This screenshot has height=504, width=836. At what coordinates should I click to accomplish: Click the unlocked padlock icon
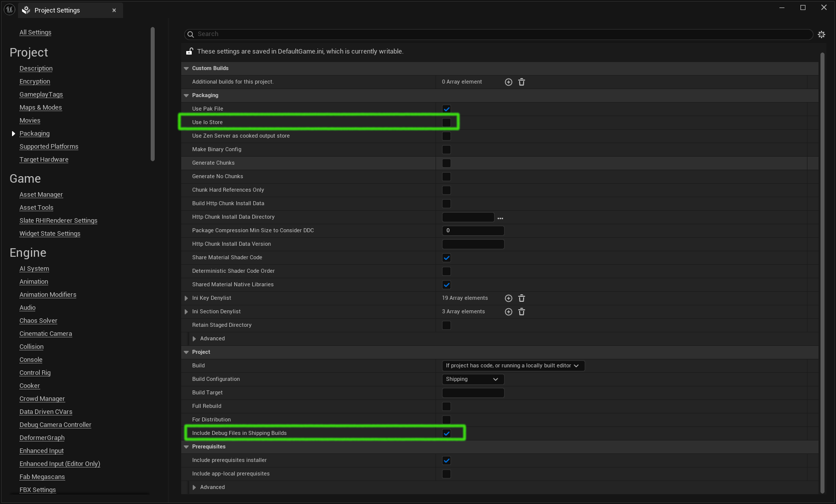tap(190, 51)
